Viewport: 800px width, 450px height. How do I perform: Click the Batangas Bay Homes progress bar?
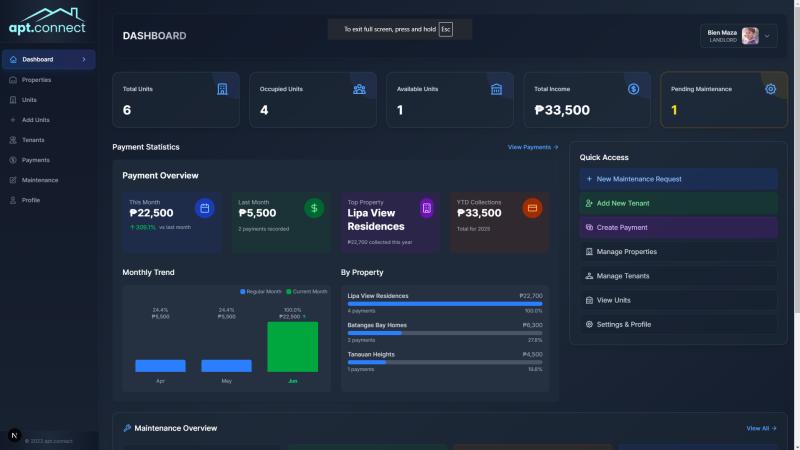point(445,333)
